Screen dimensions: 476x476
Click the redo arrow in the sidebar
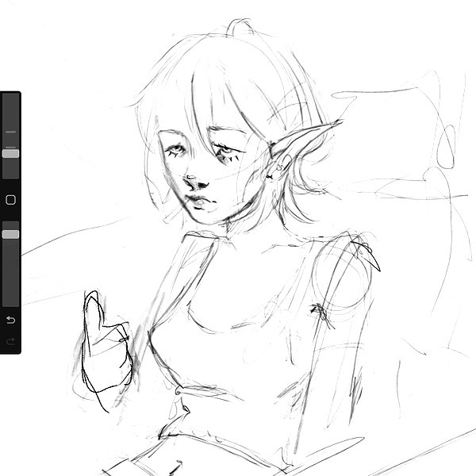pos(10,341)
